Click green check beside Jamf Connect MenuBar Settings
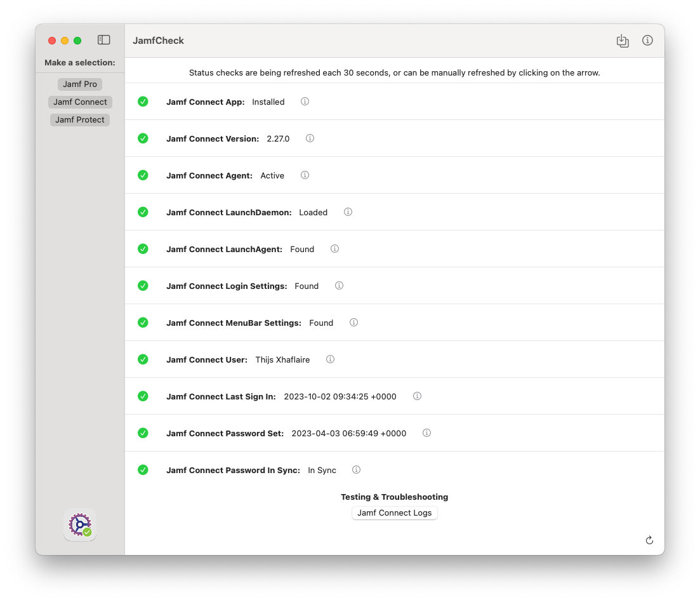Screen dimensions: 700x602 (143, 323)
